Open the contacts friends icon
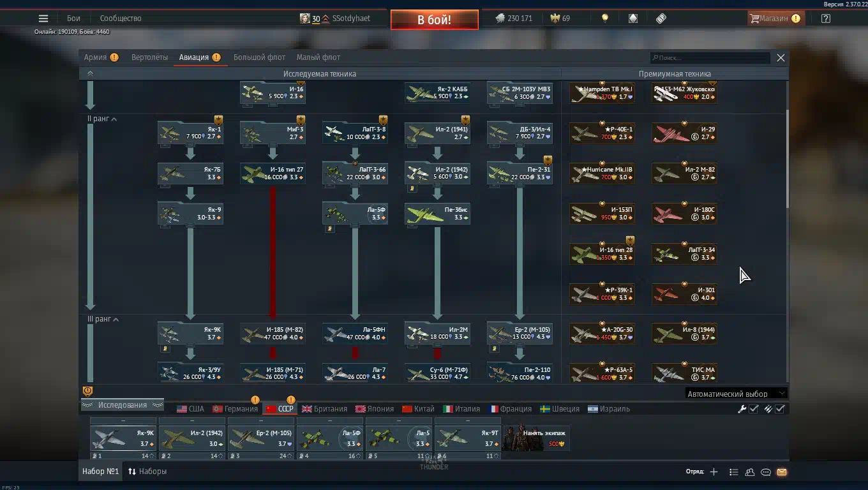The image size is (868, 490). [x=750, y=472]
